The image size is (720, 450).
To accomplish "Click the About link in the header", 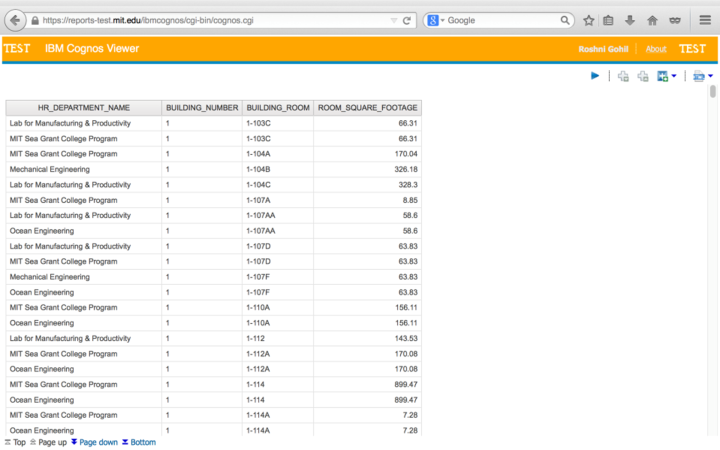I will (656, 49).
